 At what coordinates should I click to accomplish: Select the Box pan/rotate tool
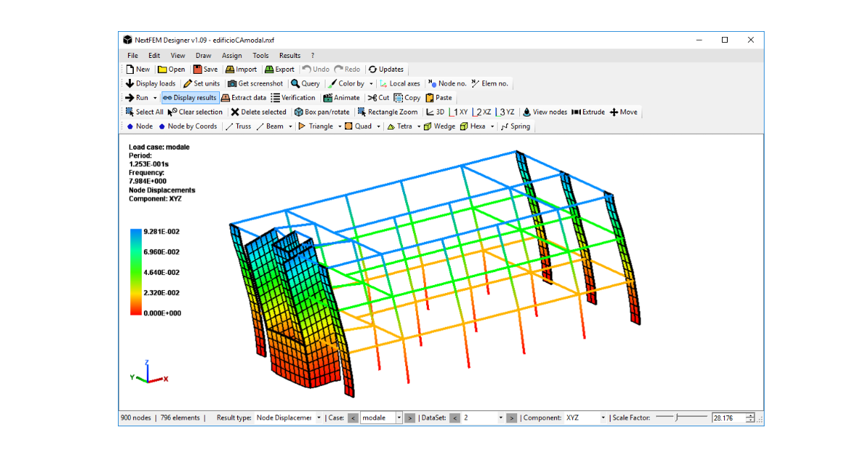tap(322, 111)
